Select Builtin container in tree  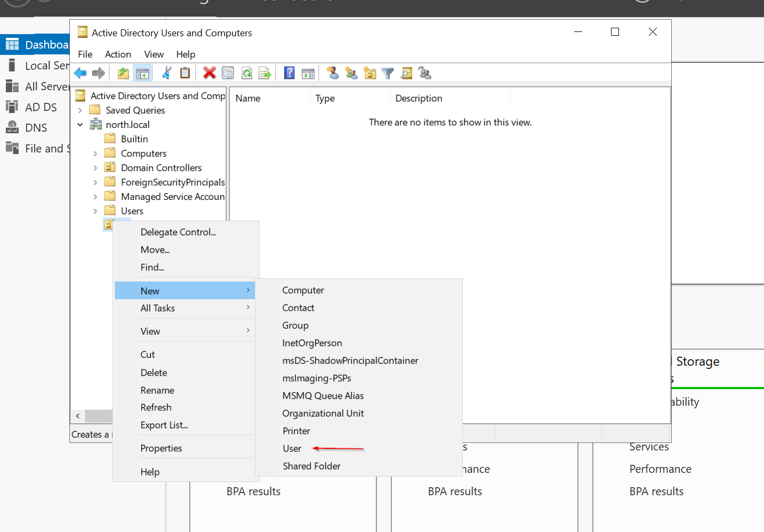coord(134,139)
